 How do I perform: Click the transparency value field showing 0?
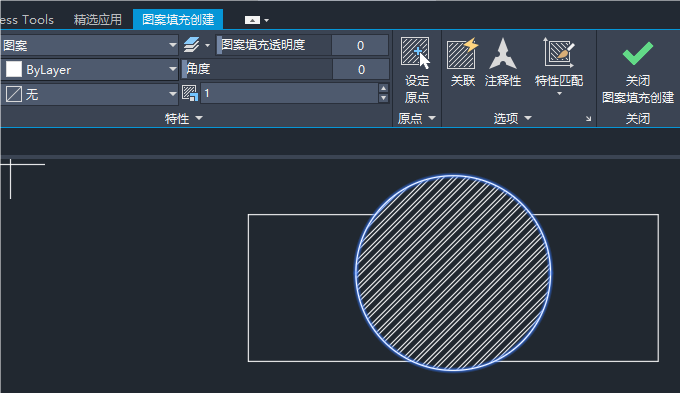pyautogui.click(x=360, y=45)
